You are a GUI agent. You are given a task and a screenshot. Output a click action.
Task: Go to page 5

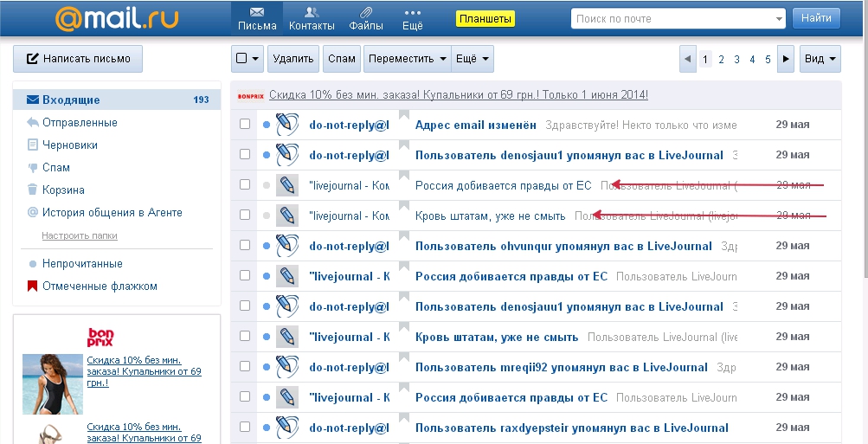pyautogui.click(x=768, y=59)
